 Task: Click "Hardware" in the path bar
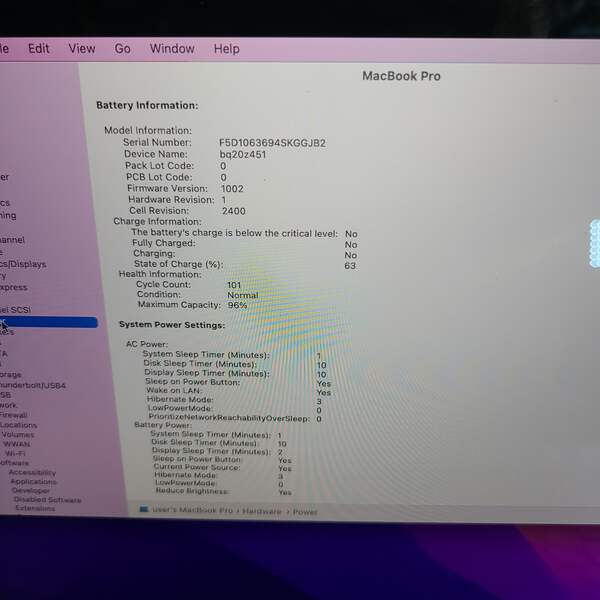(262, 511)
